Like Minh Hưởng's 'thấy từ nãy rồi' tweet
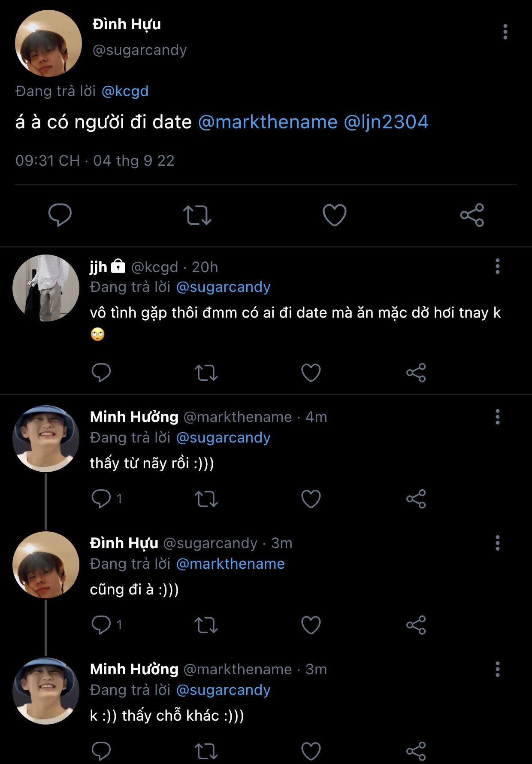The image size is (532, 764). point(311,498)
